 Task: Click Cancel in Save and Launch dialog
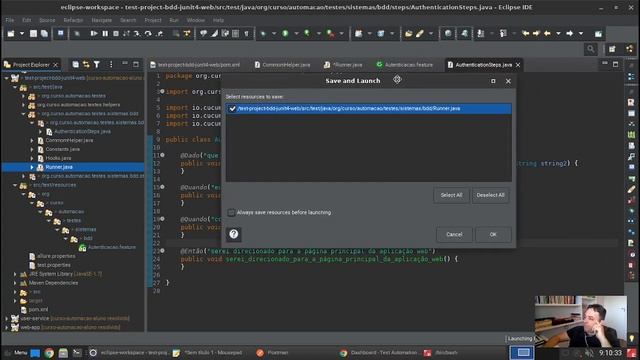tap(454, 235)
